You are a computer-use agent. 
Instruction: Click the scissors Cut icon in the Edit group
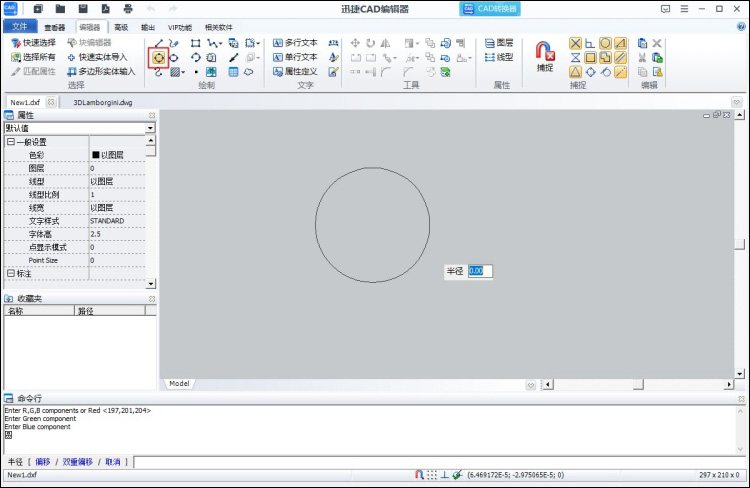[x=642, y=58]
